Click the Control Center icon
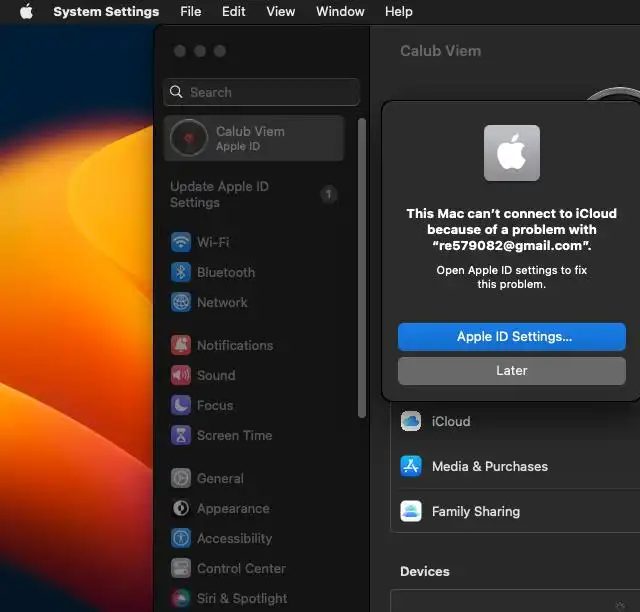Image resolution: width=640 pixels, height=612 pixels. click(181, 568)
